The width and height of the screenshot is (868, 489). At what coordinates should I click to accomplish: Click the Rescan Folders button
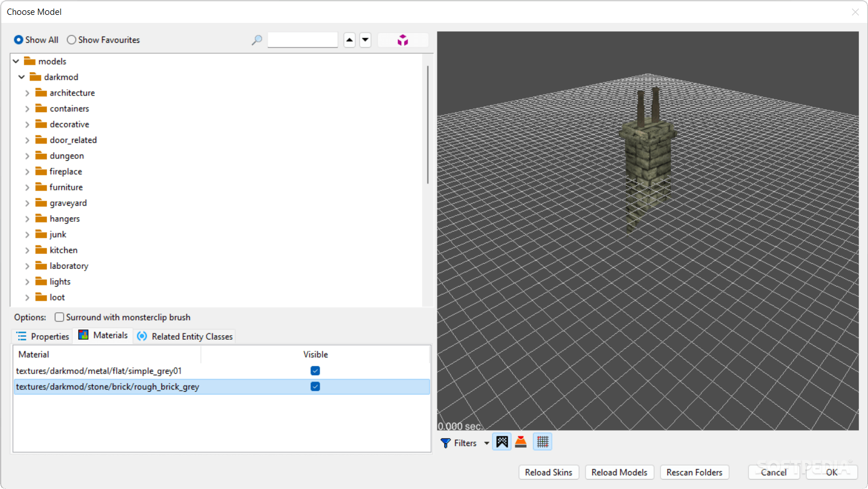694,472
